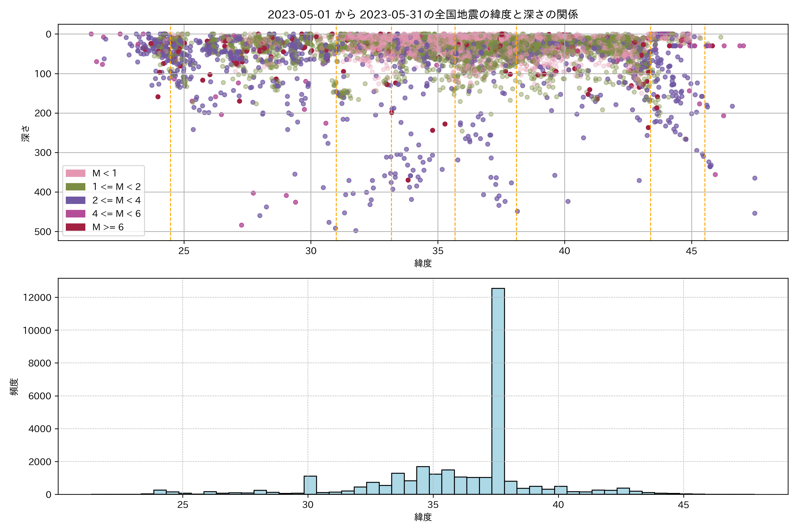Click the 12000 tick label on the histogram
This screenshot has width=798, height=532.
tap(37, 297)
